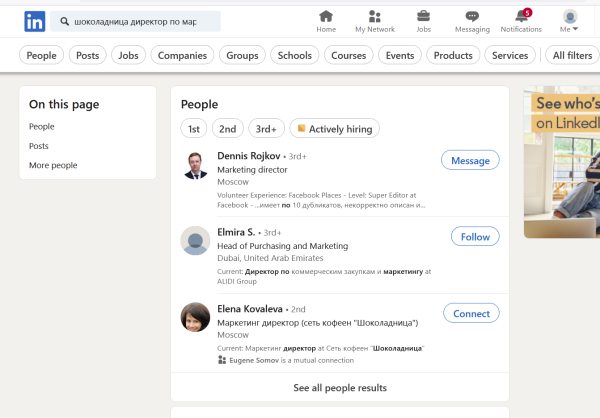Connect with Elena Kovaleva
The width and height of the screenshot is (600, 418).
click(x=471, y=313)
